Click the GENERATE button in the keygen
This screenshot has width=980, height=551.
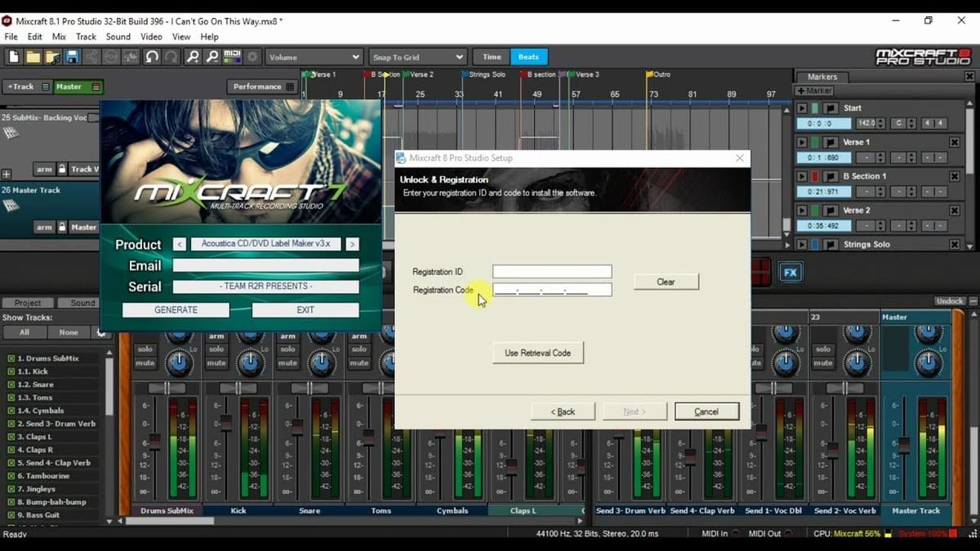[176, 309]
